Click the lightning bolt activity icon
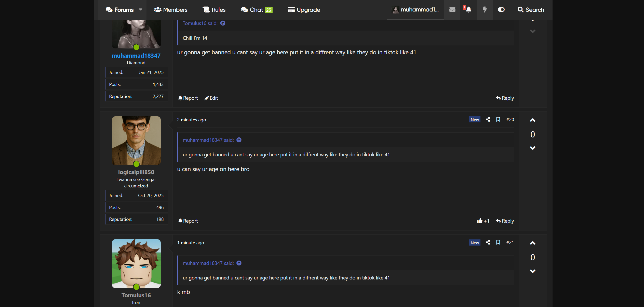644x307 pixels. click(x=485, y=10)
